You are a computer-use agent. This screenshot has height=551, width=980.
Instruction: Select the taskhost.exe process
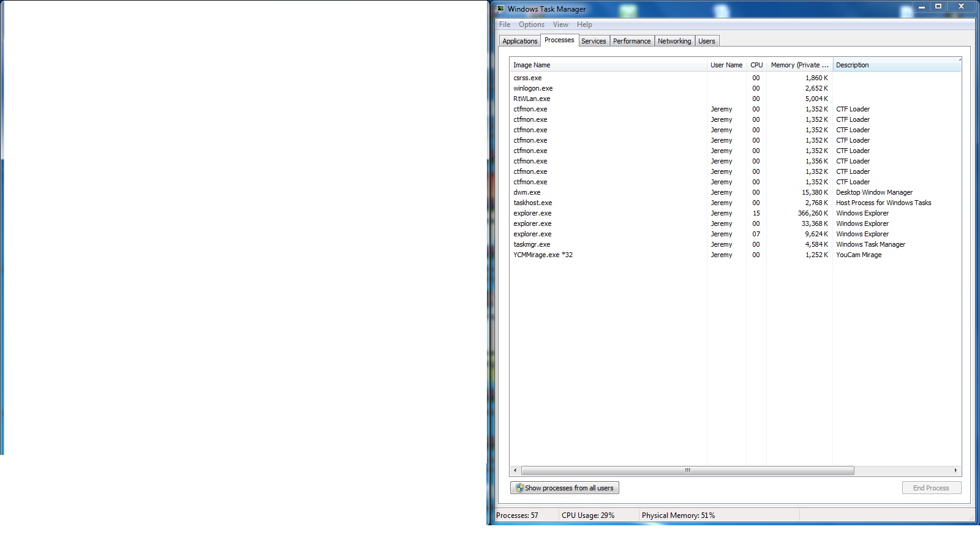tap(735, 203)
